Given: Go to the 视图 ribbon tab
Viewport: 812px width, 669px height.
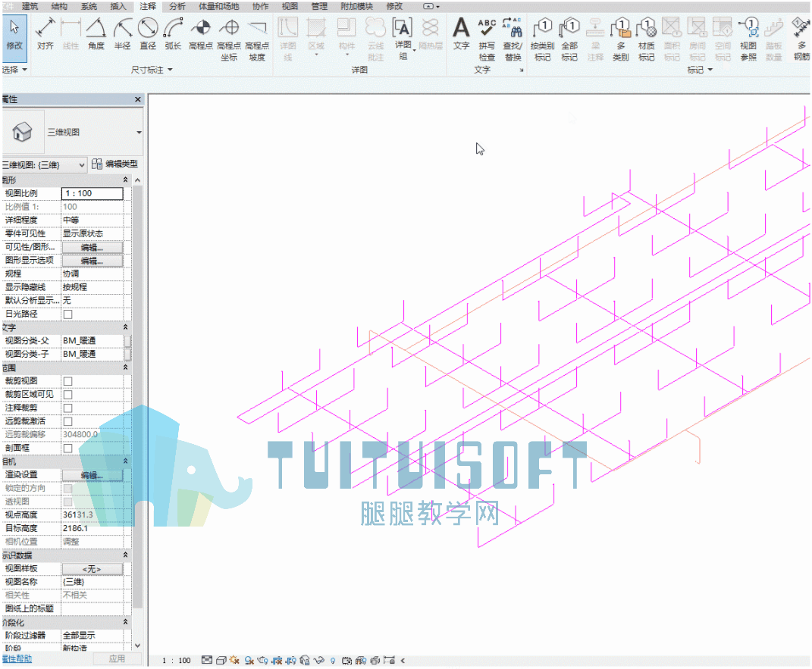Looking at the screenshot, I should [x=290, y=6].
